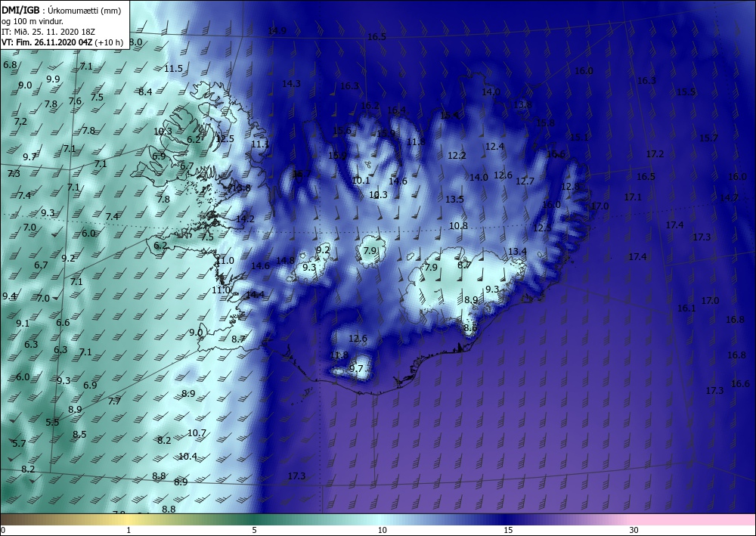Click the 14.2 value
Image resolution: width=756 pixels, height=536 pixels.
click(x=245, y=218)
